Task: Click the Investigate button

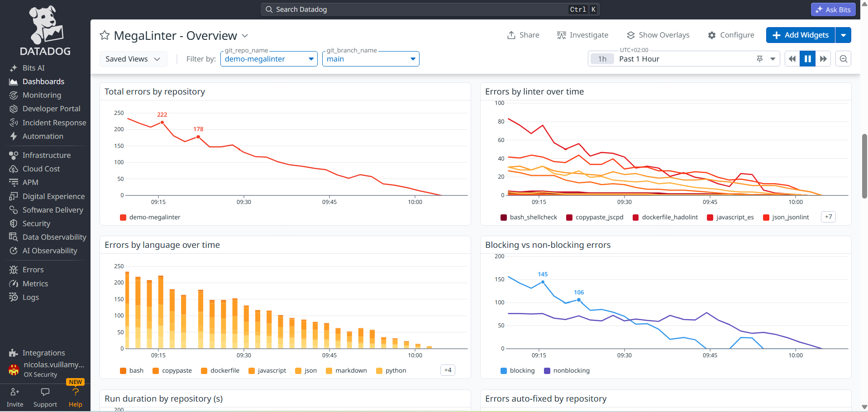Action: [582, 35]
